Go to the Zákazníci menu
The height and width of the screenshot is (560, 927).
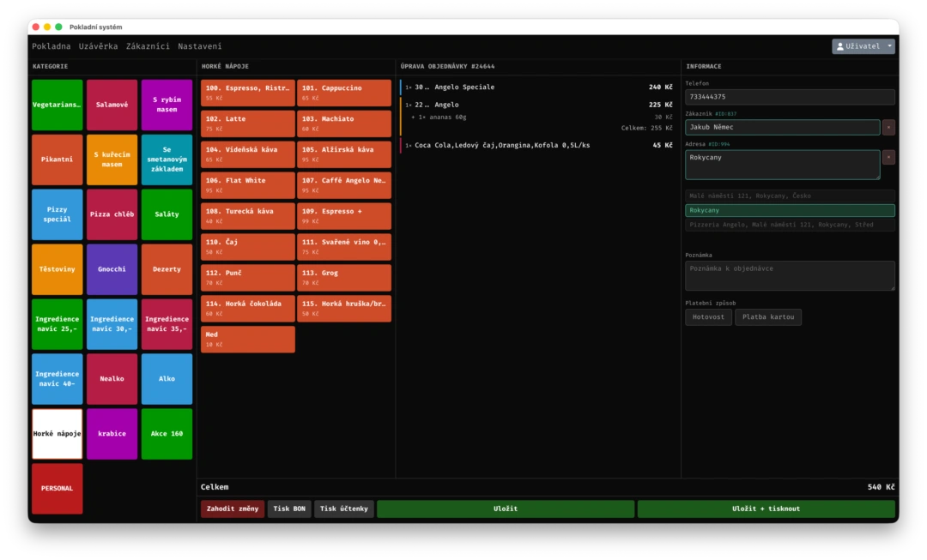(148, 46)
